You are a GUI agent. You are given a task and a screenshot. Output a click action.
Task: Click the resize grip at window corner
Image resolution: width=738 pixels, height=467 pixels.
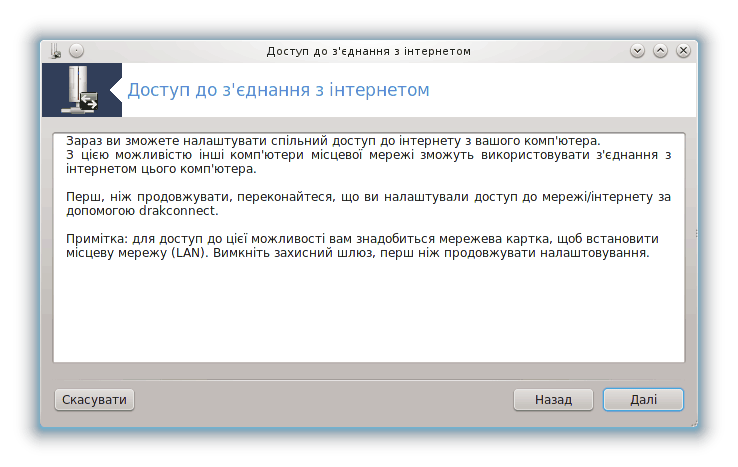694,424
